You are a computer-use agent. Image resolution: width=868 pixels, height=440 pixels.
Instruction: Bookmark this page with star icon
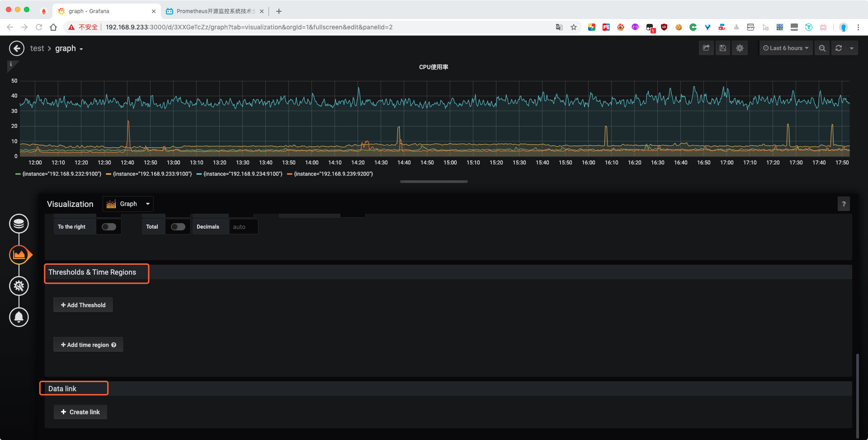[x=574, y=27]
